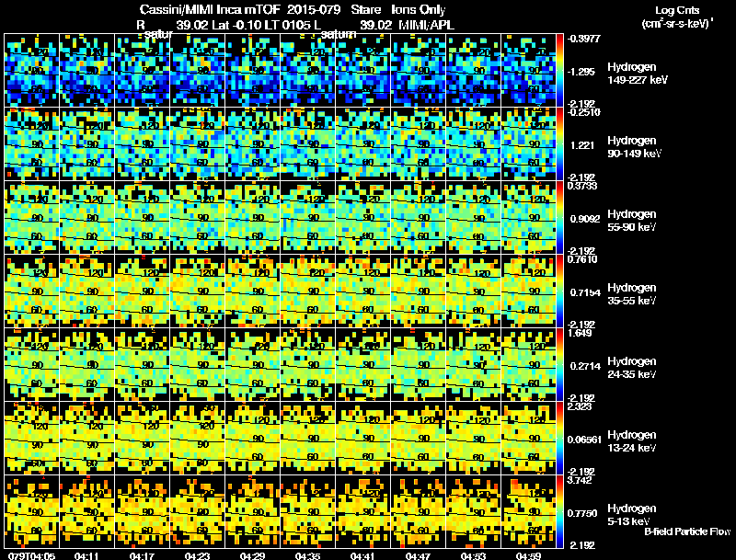Open the 24-35 keV panel at 04:53
Image resolution: width=736 pixels, height=560 pixels.
click(x=473, y=364)
